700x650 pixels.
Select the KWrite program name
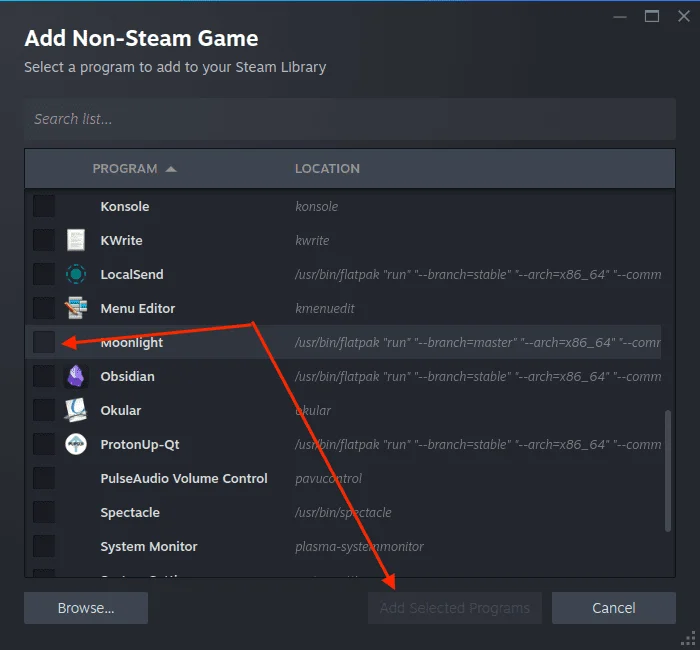[x=121, y=241]
